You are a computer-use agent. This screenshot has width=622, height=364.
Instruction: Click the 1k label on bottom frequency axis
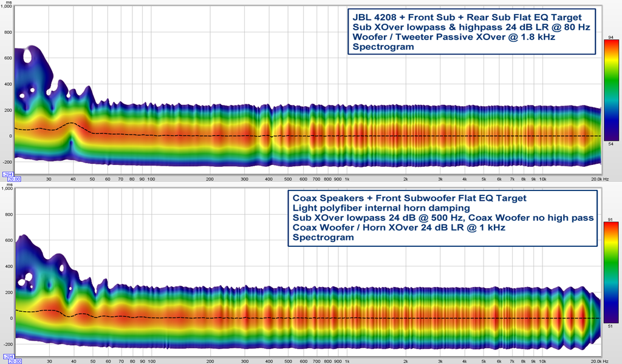(x=346, y=362)
